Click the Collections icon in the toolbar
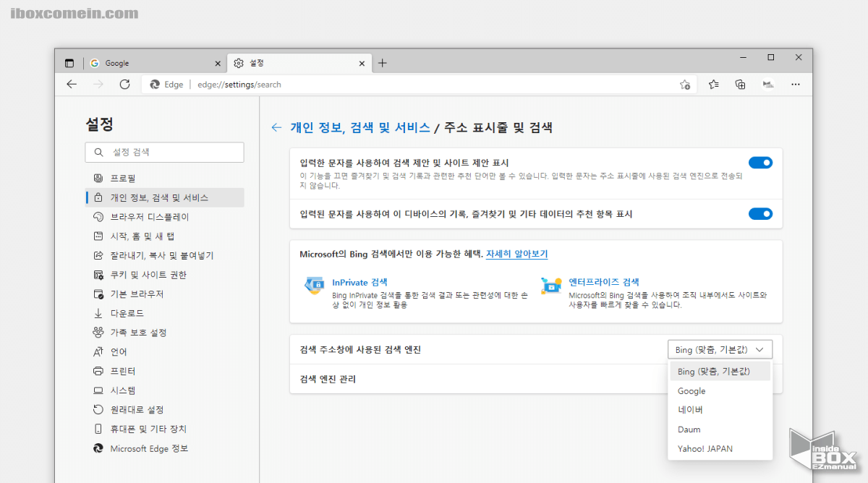This screenshot has width=868, height=483. pyautogui.click(x=740, y=84)
